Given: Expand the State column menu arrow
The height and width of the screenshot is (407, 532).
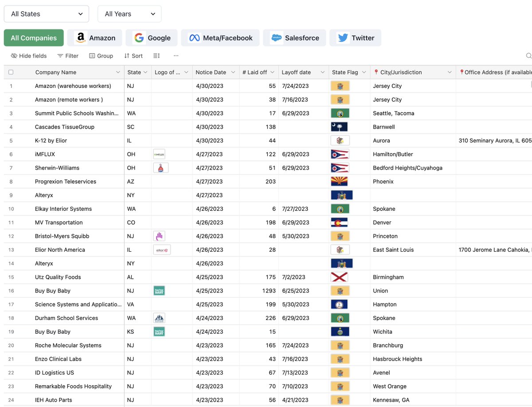Looking at the screenshot, I should [145, 72].
